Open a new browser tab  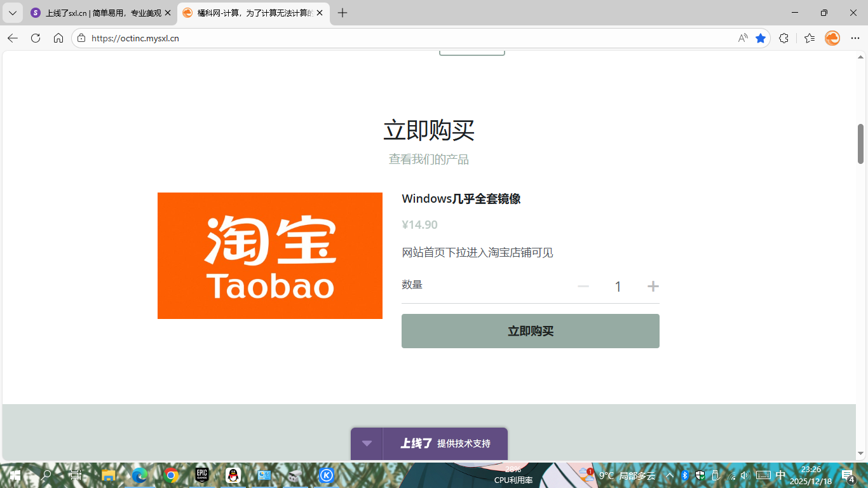point(342,13)
